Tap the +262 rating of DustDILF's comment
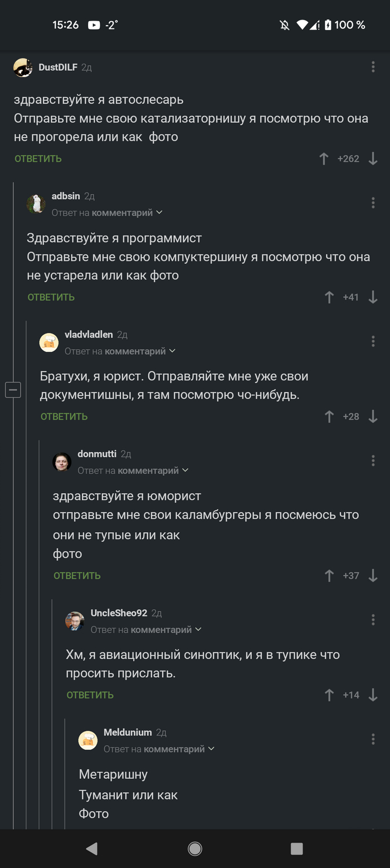Screen dimensions: 390x868 (x=348, y=158)
